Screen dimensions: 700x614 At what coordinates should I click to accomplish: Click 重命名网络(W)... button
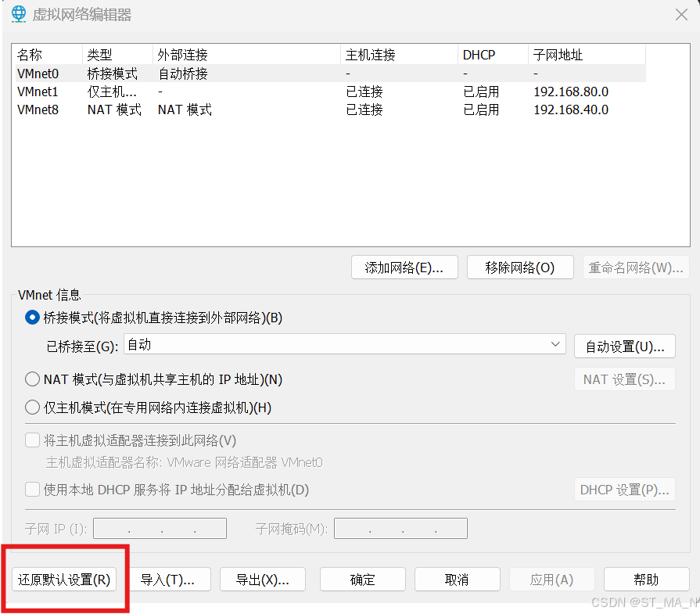[x=636, y=268]
